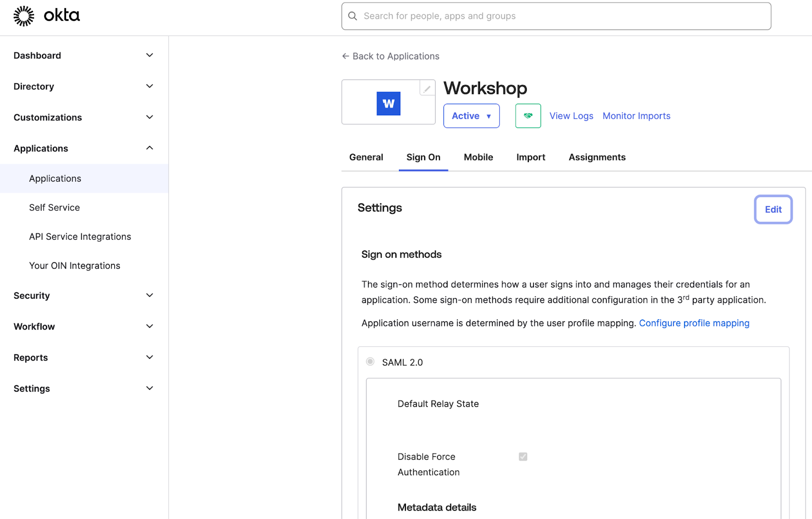The height and width of the screenshot is (519, 812).
Task: Expand the Dashboard menu chevron
Action: point(150,55)
